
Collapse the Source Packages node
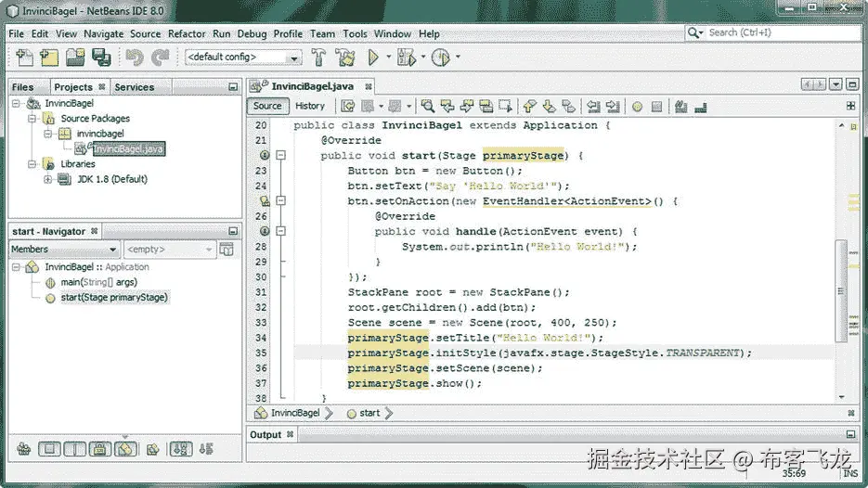32,119
